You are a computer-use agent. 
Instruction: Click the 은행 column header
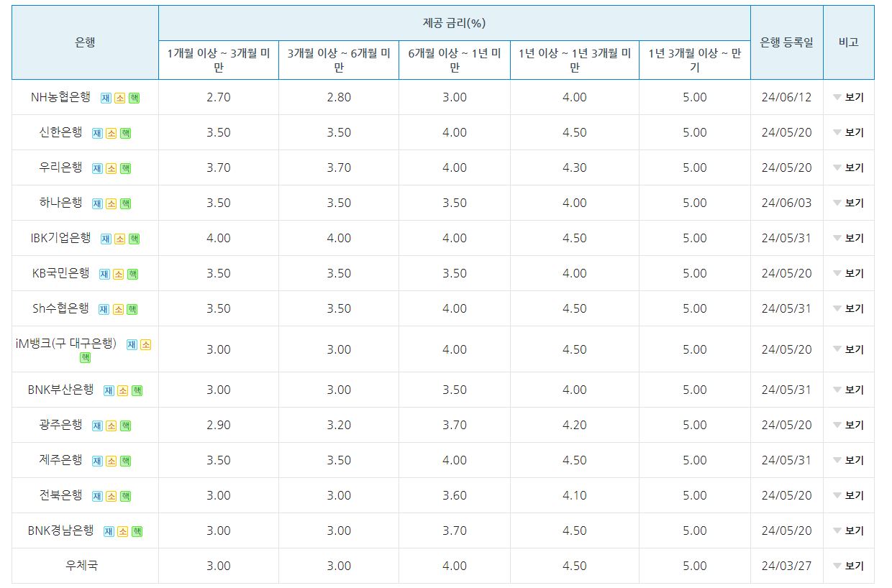(85, 42)
